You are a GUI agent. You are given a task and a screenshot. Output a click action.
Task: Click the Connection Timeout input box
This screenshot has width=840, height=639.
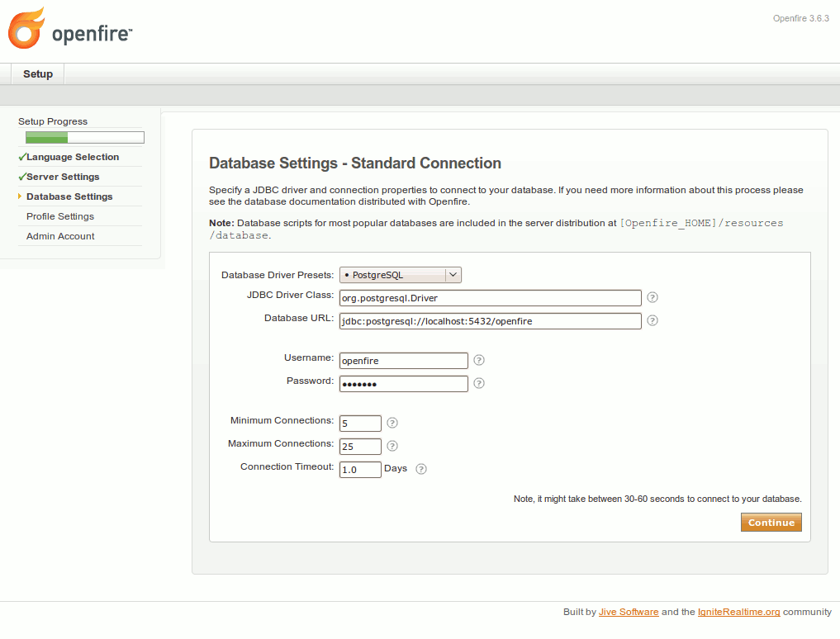click(360, 470)
